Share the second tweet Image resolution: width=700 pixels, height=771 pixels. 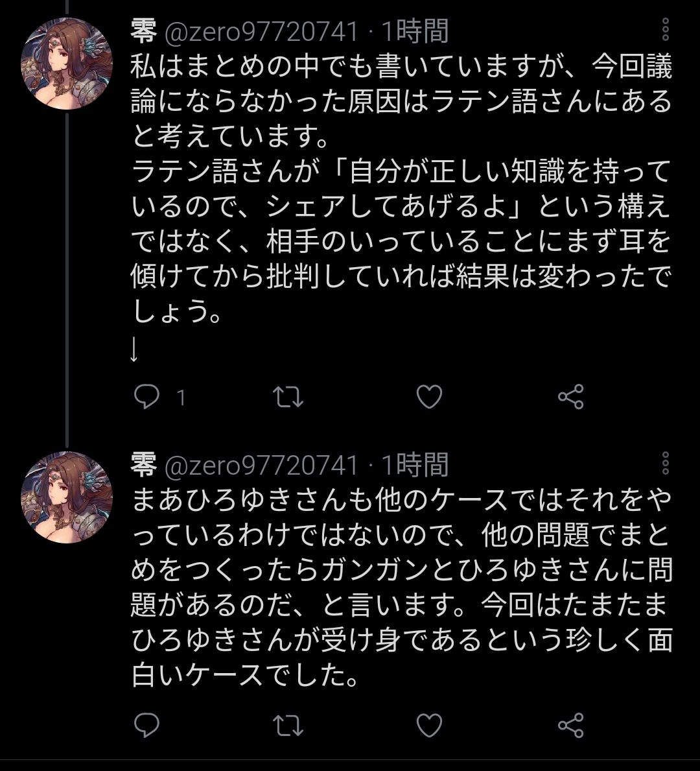[570, 725]
